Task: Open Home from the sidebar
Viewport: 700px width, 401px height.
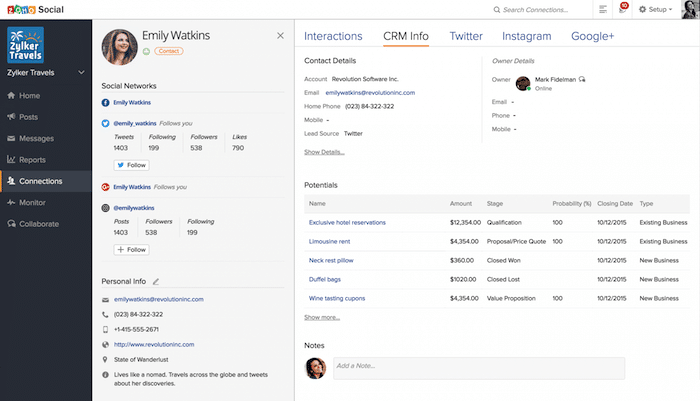Action: click(29, 95)
